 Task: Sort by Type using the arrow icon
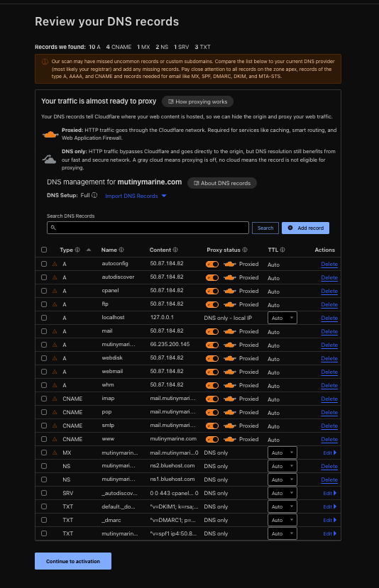pyautogui.click(x=89, y=250)
